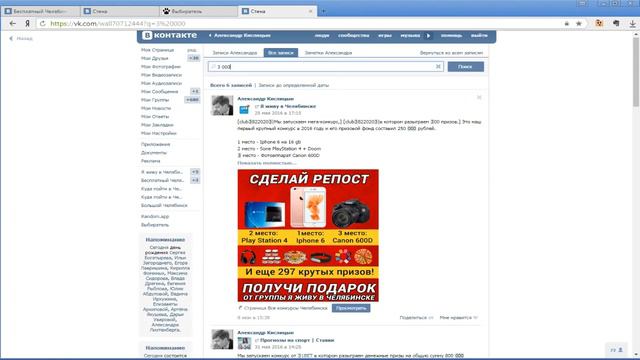Open Мои Друзья in left menu

coord(155,58)
